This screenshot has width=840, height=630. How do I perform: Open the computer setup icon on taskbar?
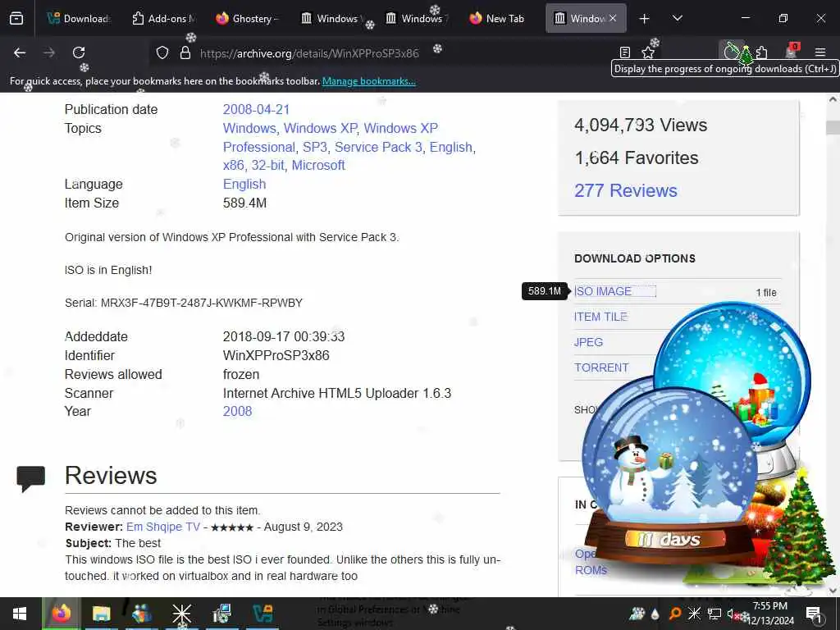(221, 614)
